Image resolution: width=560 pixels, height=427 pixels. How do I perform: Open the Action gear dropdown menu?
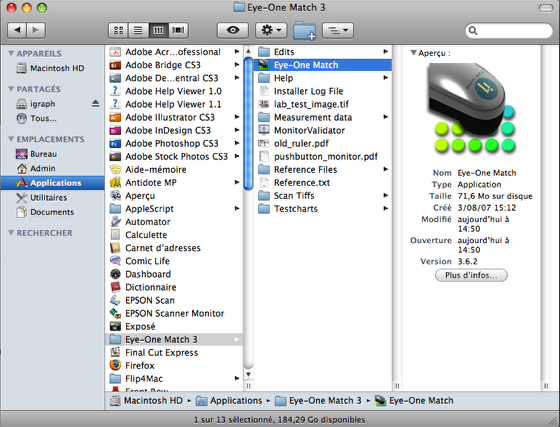pyautogui.click(x=271, y=30)
